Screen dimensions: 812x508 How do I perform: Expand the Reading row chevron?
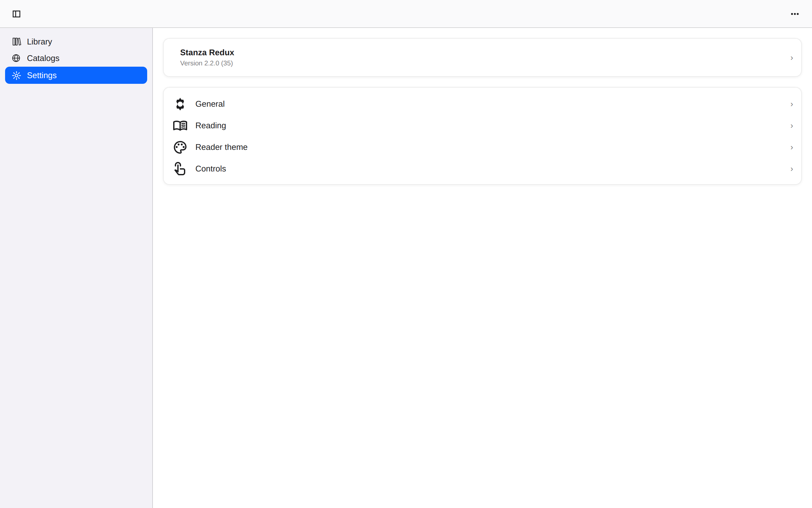[x=791, y=126]
